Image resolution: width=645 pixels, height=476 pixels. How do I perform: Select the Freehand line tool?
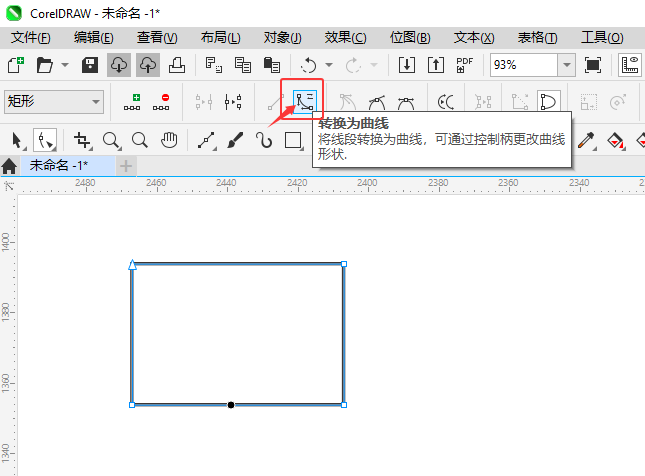click(x=206, y=140)
